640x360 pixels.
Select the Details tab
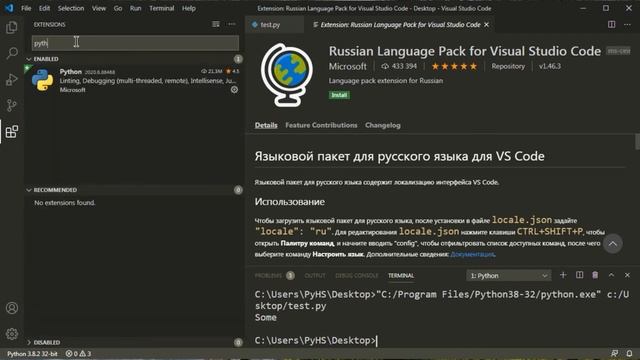266,125
